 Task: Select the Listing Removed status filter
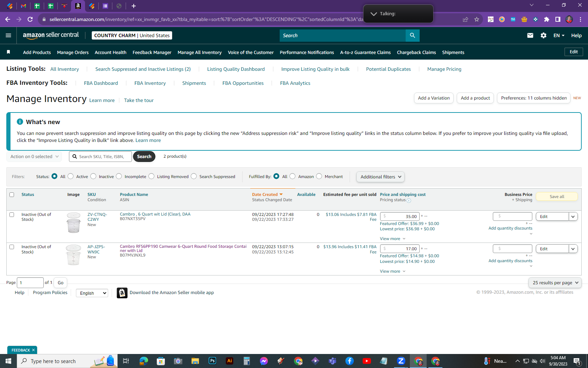[152, 176]
